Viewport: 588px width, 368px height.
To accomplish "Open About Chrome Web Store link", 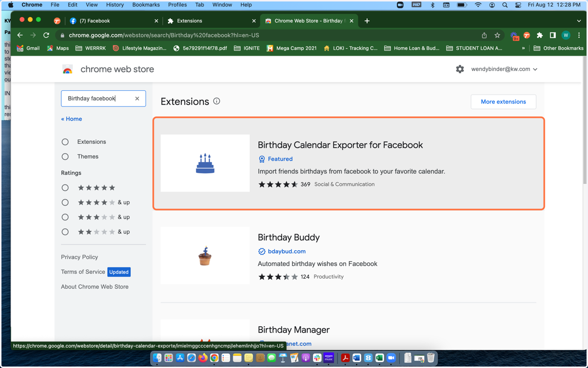I will click(x=95, y=287).
